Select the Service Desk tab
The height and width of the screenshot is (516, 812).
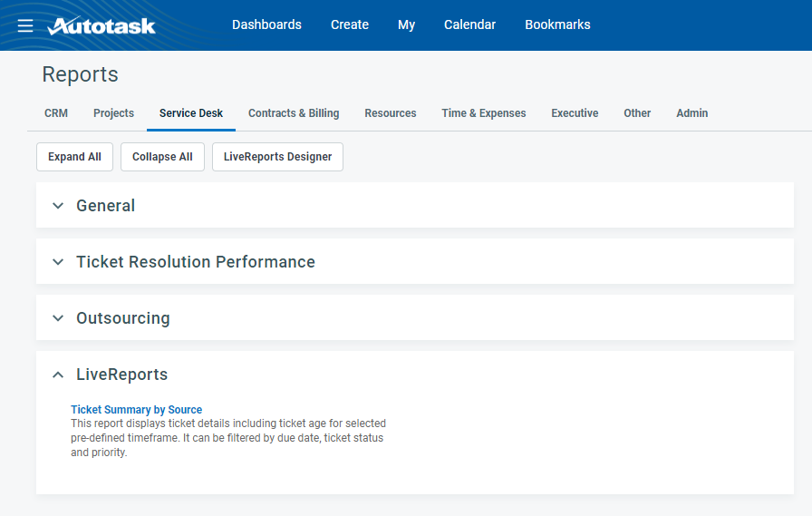(x=191, y=113)
